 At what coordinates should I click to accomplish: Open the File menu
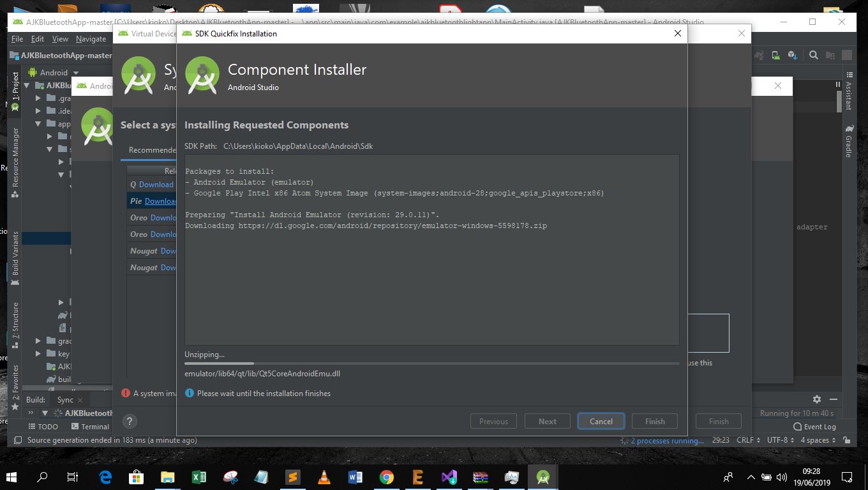[x=17, y=39]
